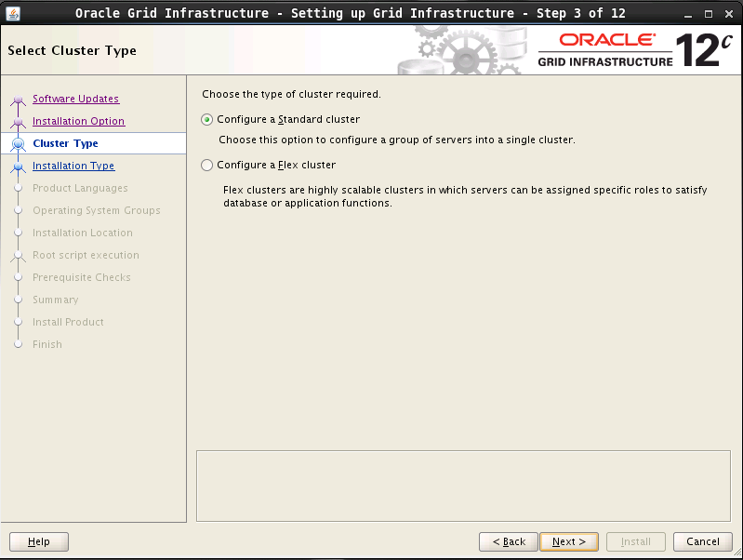This screenshot has width=743, height=560.
Task: Open Help for this installer step
Action: pos(39,541)
